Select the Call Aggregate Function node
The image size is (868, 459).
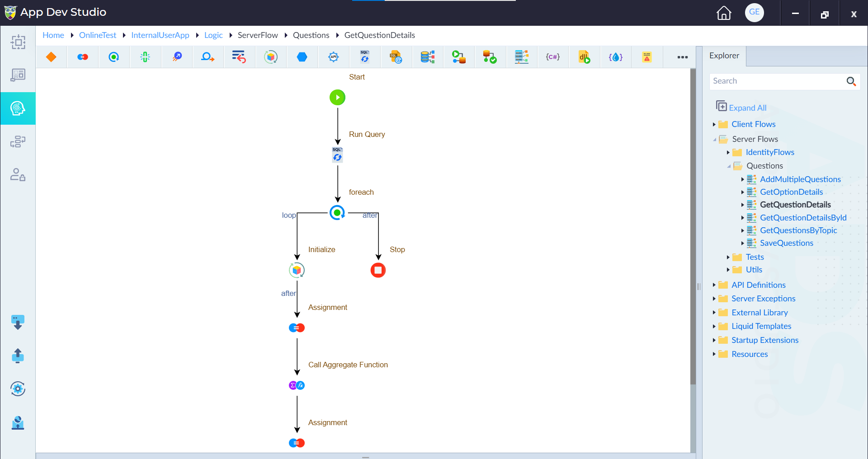[297, 385]
